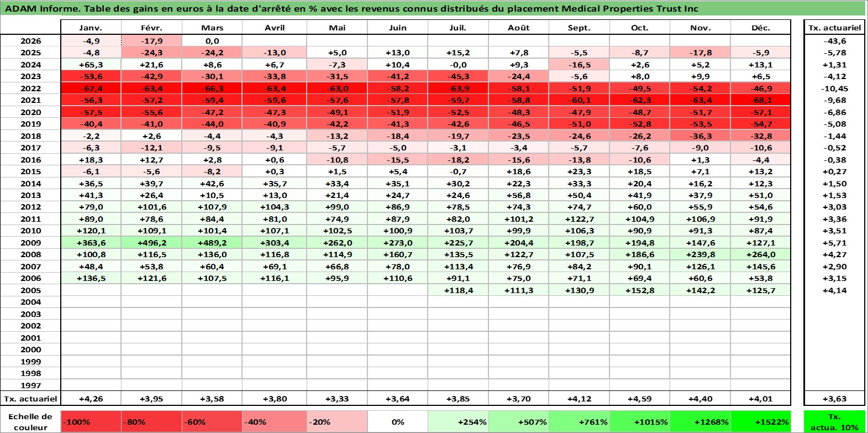This screenshot has width=868, height=433.
Task: Select the Juil. column header
Action: (458, 28)
